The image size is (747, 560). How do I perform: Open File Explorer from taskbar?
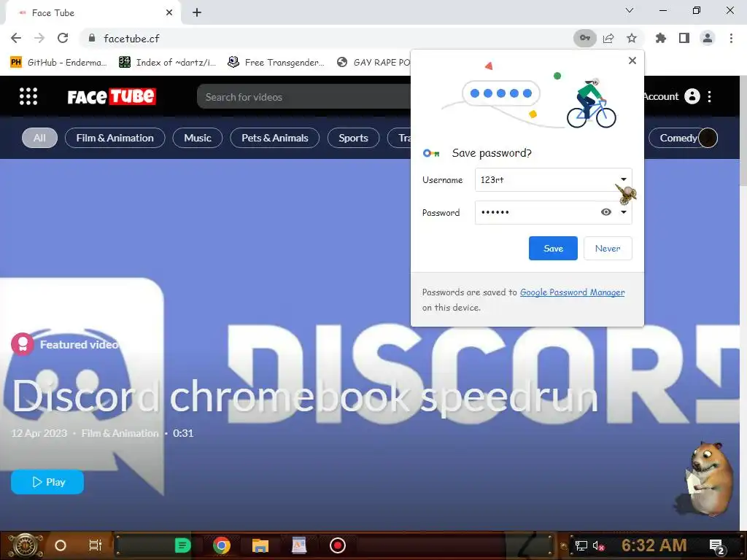(x=260, y=545)
